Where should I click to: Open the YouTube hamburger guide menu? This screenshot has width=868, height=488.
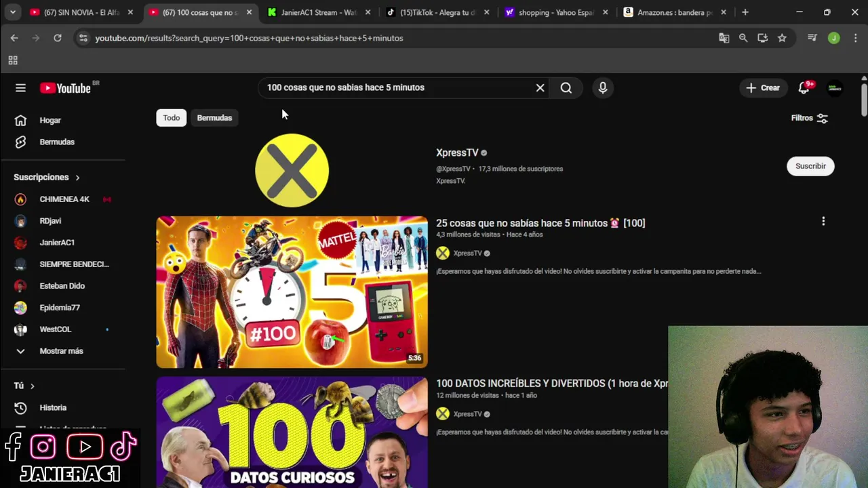click(x=20, y=88)
